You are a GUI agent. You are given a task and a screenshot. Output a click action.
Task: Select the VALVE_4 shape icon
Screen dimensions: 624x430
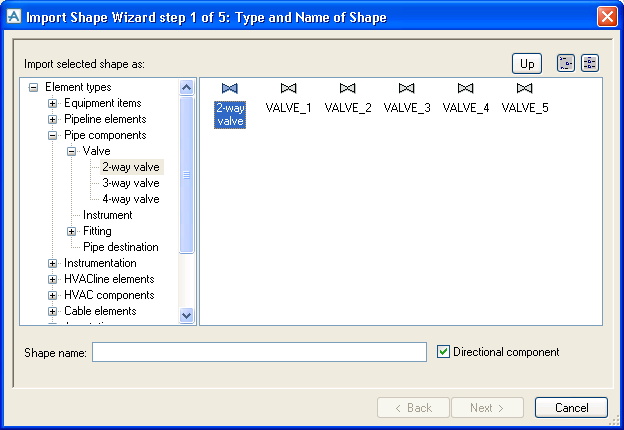tap(465, 89)
